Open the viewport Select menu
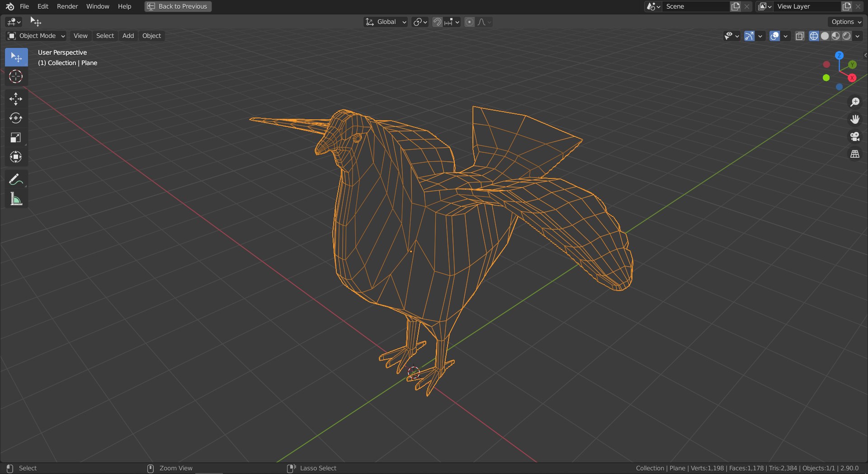 click(105, 36)
